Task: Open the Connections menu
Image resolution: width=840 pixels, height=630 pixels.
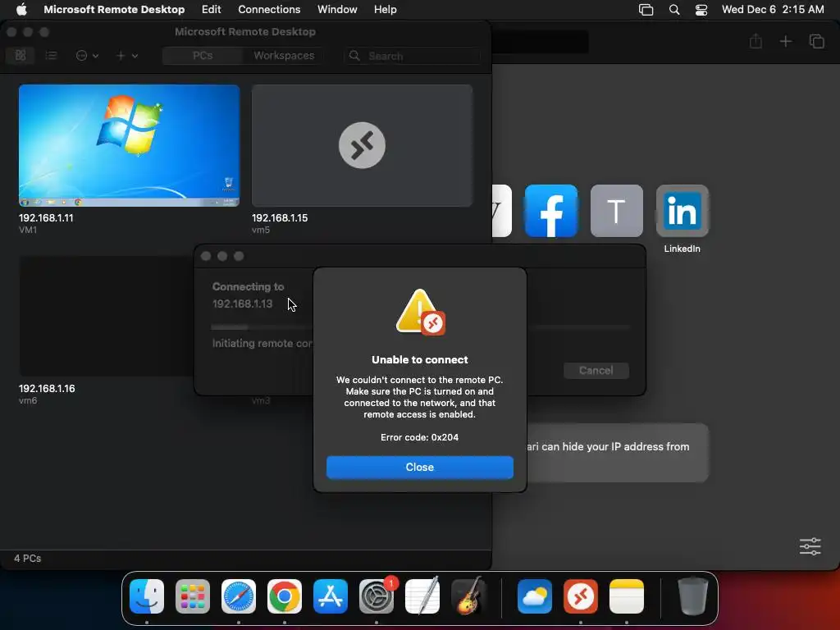Action: 269,9
